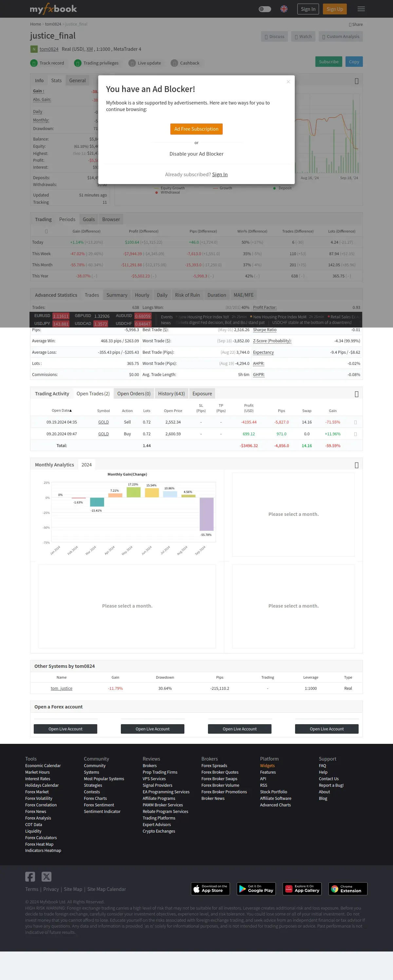Image resolution: width=393 pixels, height=980 pixels.
Task: Open the language flag selector
Action: [284, 9]
